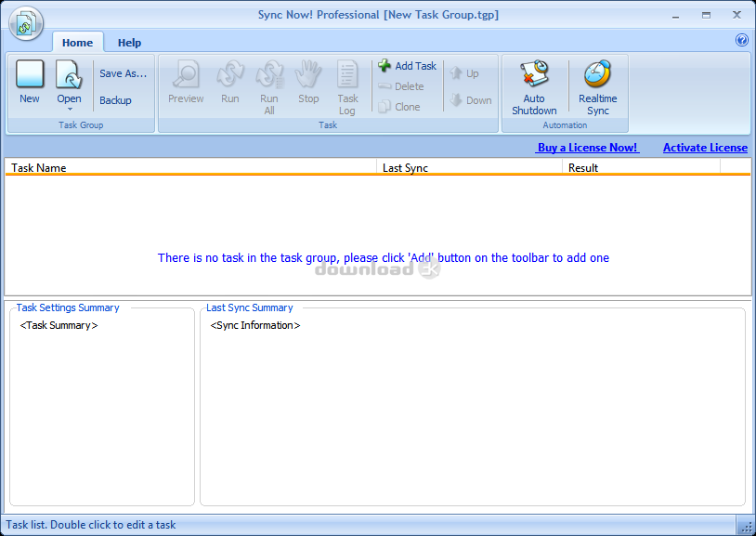
Task: Maximize the Sync Now! window
Action: pos(707,16)
